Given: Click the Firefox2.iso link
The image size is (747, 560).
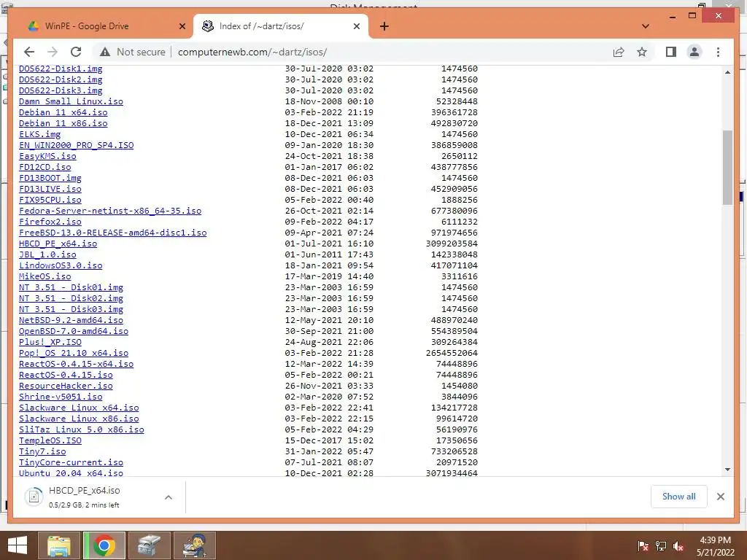Looking at the screenshot, I should pos(50,222).
